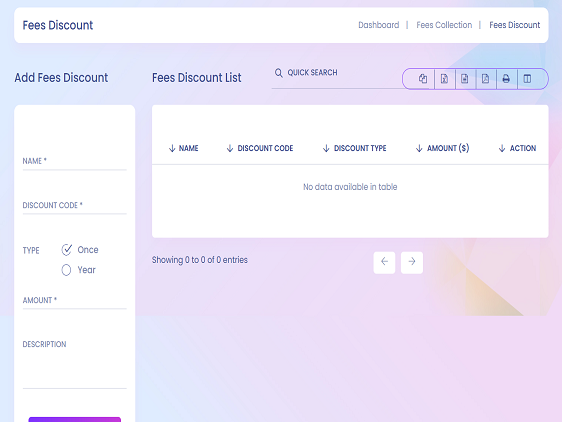Screen dimensions: 562x422
Task: Export the list as PDF document
Action: [x=486, y=79]
